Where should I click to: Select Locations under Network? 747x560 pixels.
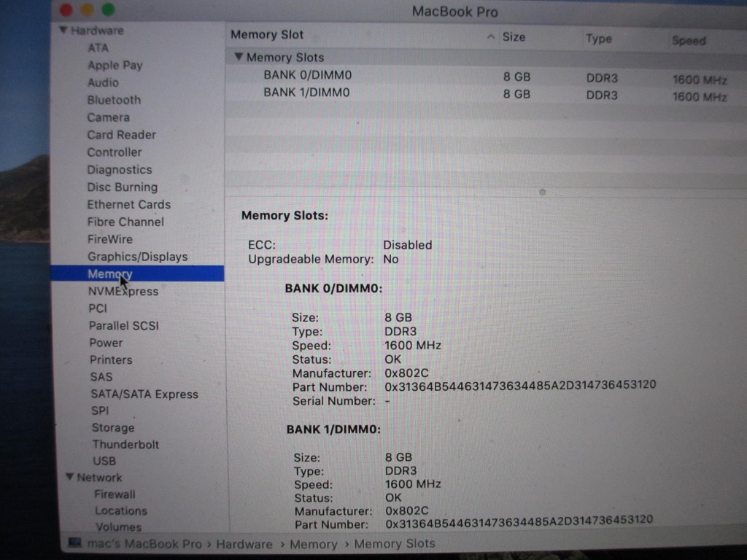coord(121,511)
